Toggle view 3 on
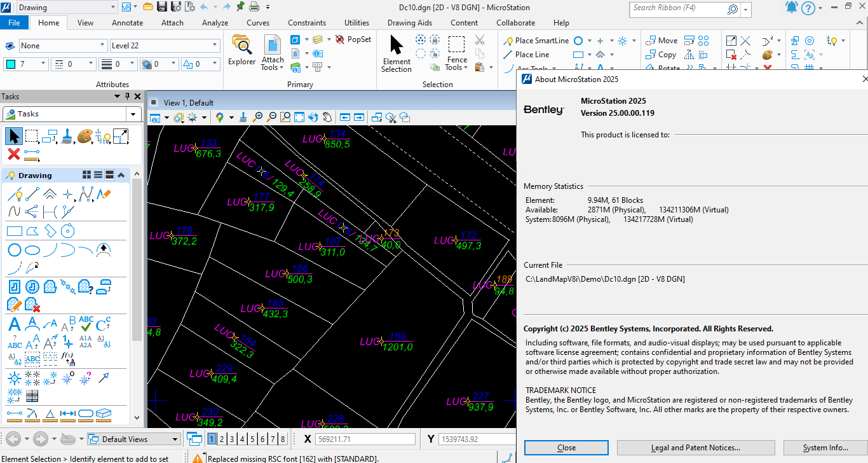This screenshot has height=463, width=868. tap(232, 439)
